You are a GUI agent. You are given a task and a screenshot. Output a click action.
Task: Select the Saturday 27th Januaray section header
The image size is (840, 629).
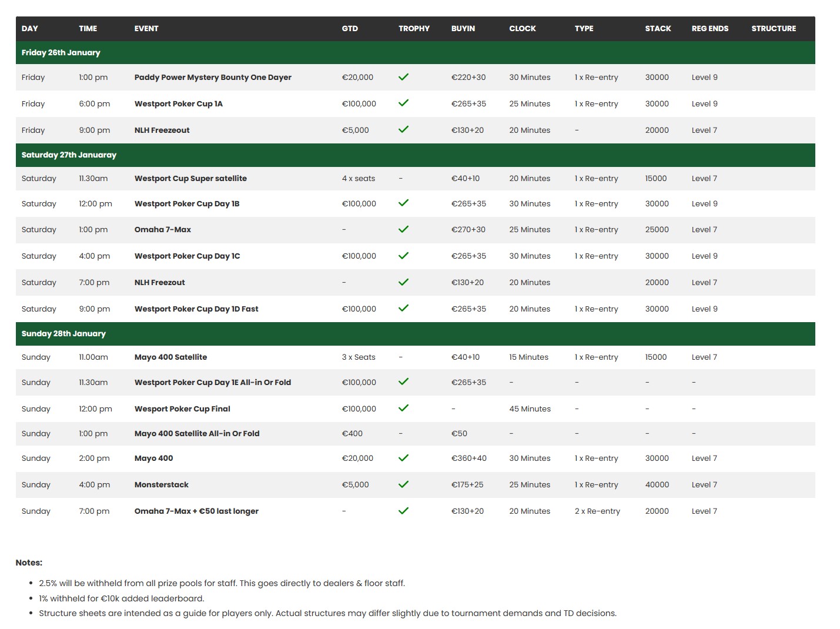point(415,155)
